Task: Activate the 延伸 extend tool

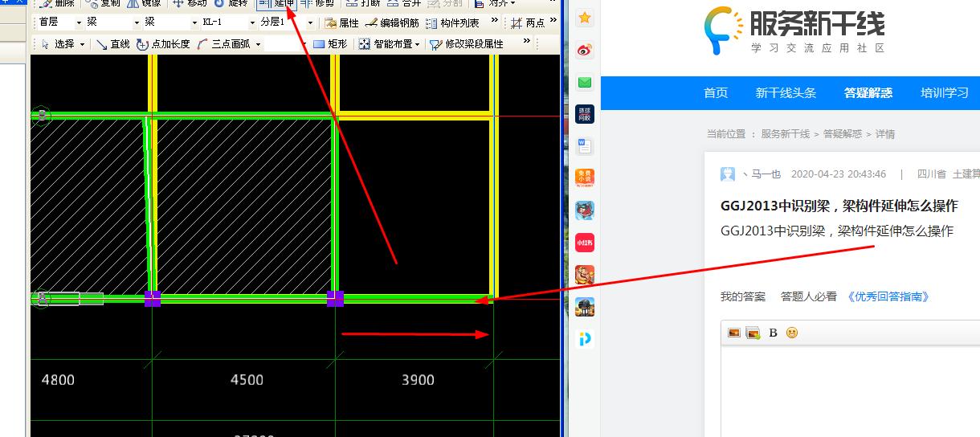Action: point(276,3)
